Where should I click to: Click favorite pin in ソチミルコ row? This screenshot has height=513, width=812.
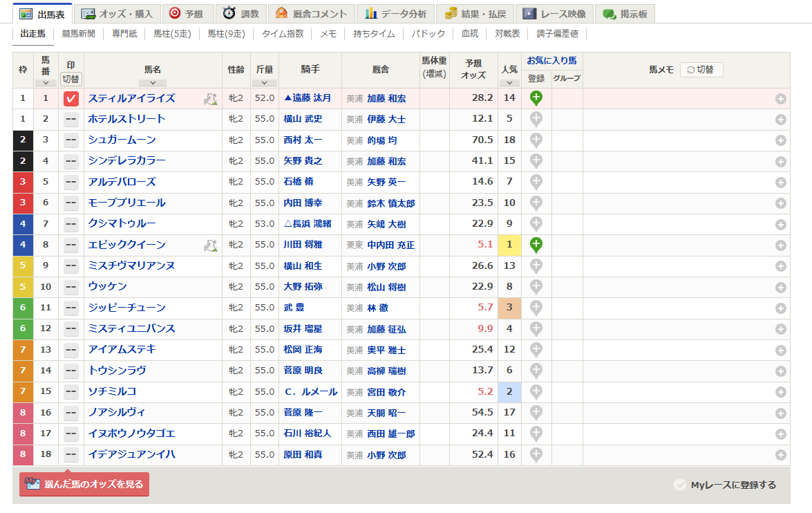click(536, 392)
